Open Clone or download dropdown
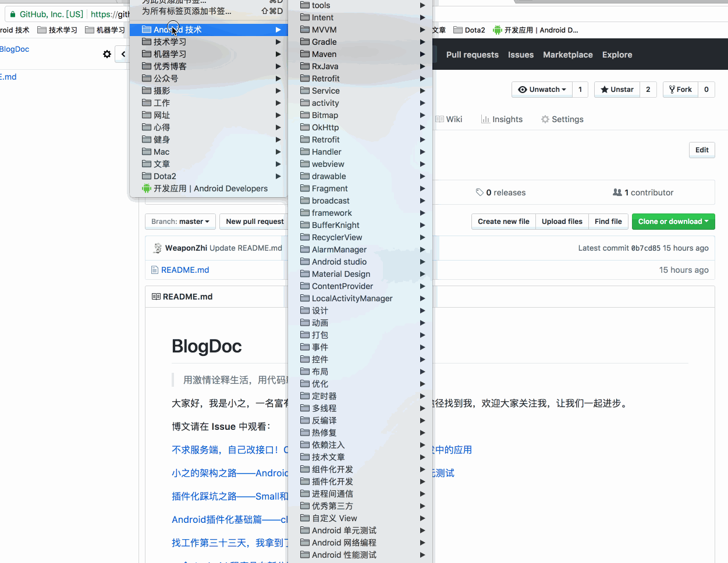The image size is (728, 563). [673, 222]
